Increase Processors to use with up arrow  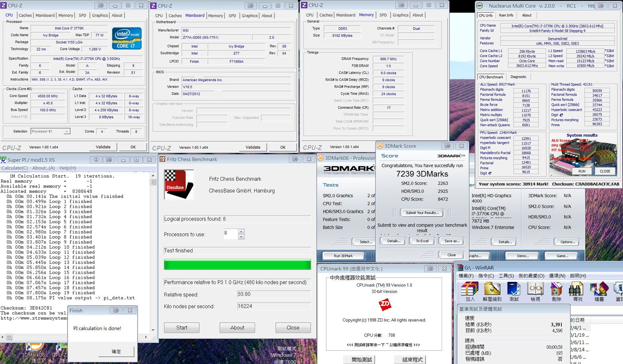[241, 231]
